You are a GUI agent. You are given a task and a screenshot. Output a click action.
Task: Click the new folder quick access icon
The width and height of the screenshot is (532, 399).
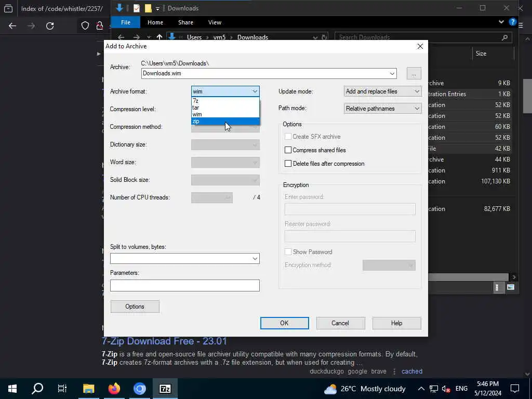click(148, 8)
